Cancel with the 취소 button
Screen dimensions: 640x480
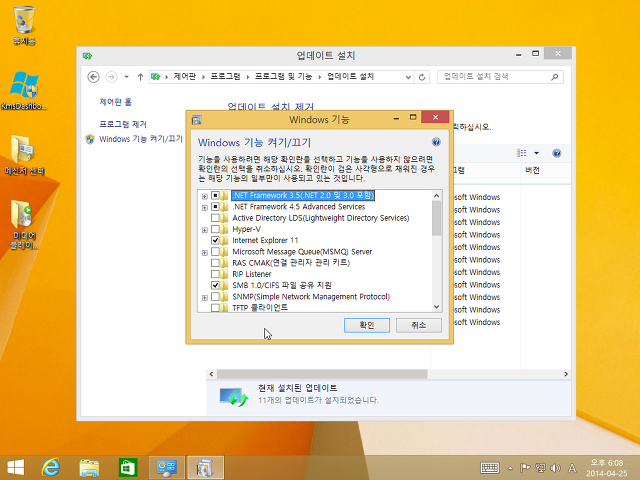click(419, 325)
